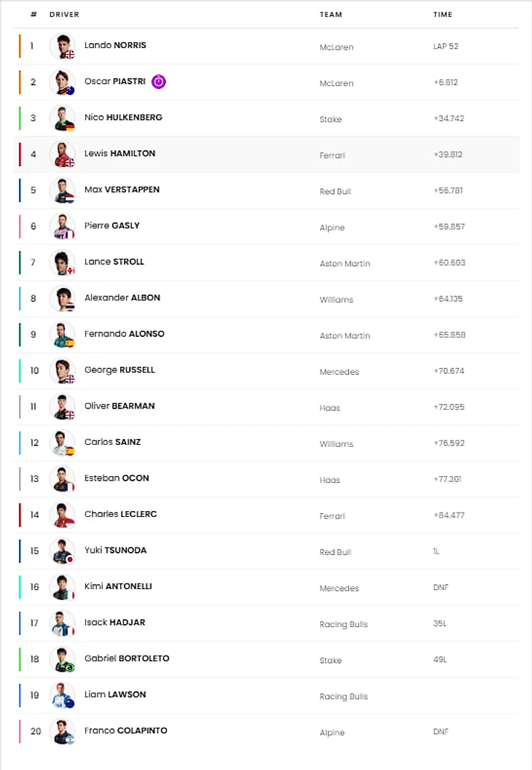
Task: Open Oscar Piastri's driver name link
Action: [114, 82]
